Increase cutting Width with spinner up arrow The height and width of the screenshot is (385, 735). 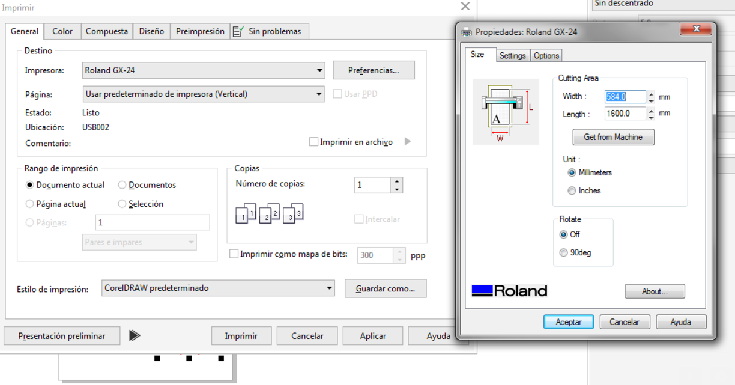[x=651, y=94]
